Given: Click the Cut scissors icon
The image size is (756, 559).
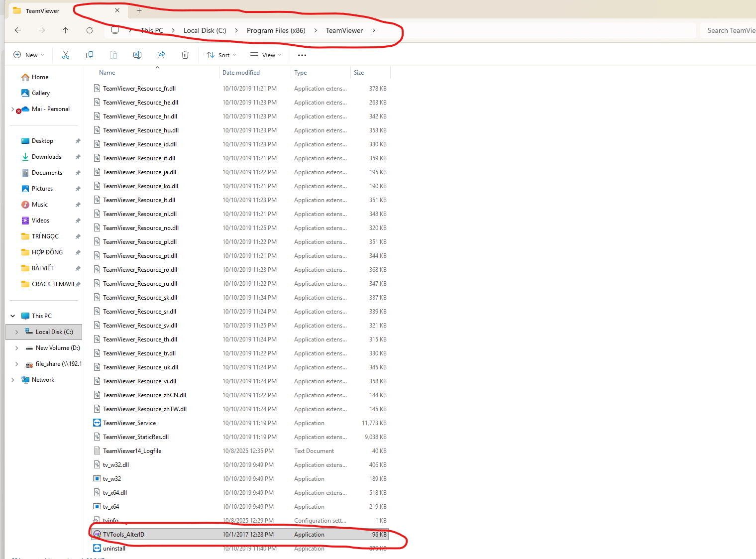Looking at the screenshot, I should pos(66,55).
